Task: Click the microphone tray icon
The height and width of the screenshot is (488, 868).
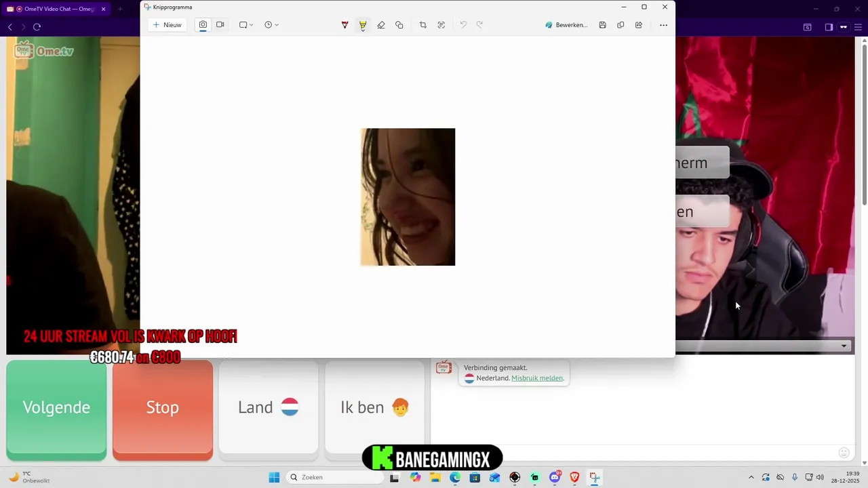Action: pyautogui.click(x=795, y=477)
